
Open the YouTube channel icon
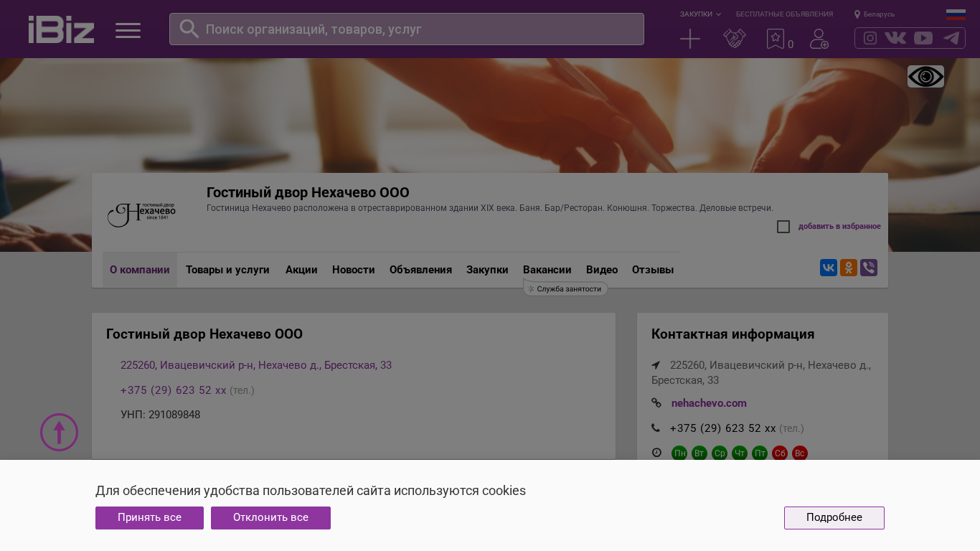click(x=923, y=38)
